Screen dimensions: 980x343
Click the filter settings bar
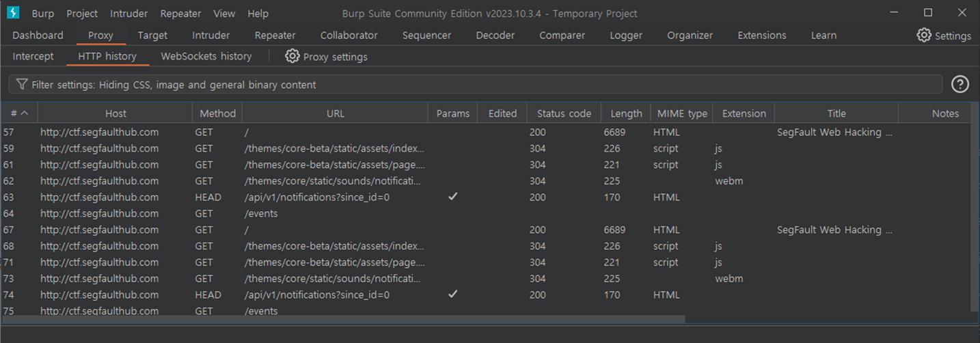pyautogui.click(x=476, y=85)
